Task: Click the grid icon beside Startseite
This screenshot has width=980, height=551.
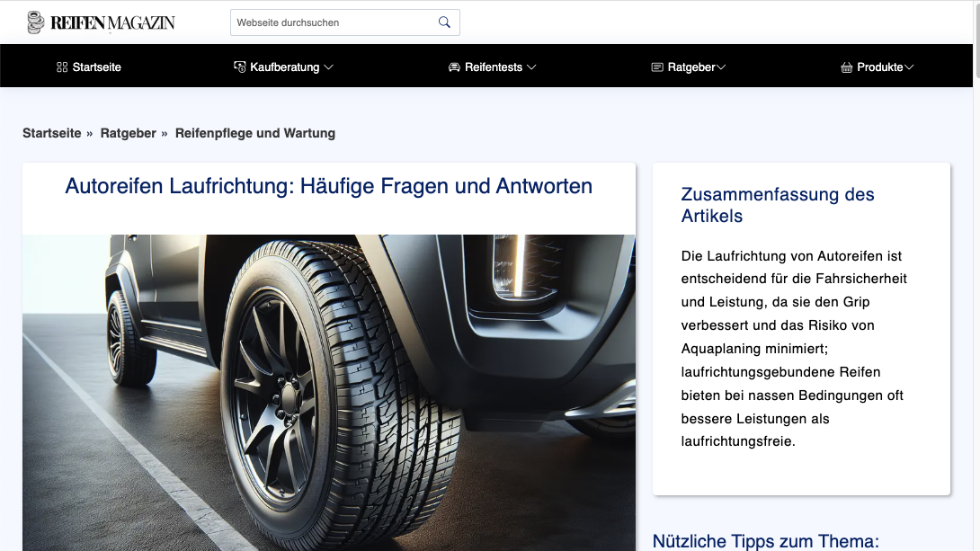Action: tap(62, 67)
